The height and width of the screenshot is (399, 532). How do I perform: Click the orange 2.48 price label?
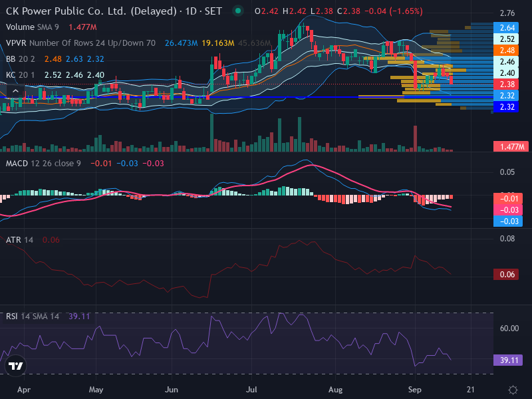(x=506, y=51)
